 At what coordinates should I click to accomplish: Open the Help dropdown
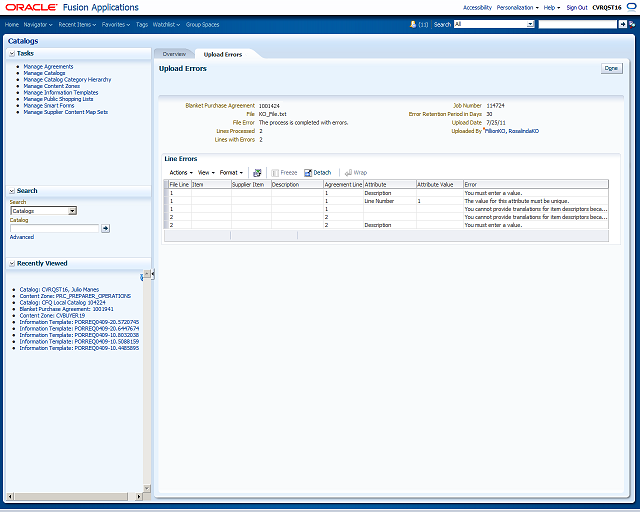552,7
